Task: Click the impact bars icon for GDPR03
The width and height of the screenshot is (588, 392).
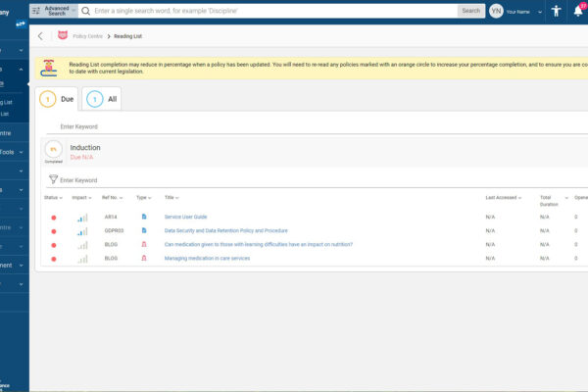Action: click(82, 231)
